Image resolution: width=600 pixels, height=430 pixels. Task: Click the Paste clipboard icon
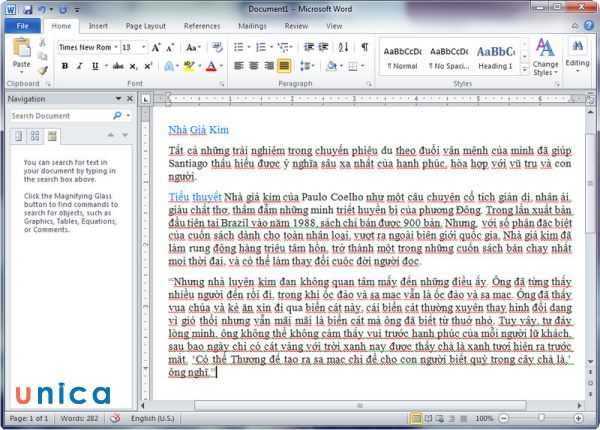21,48
